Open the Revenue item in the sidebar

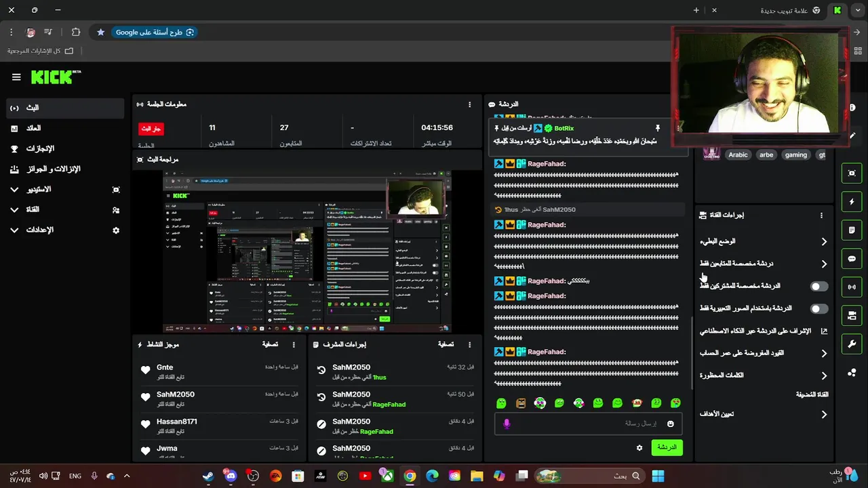[65, 128]
